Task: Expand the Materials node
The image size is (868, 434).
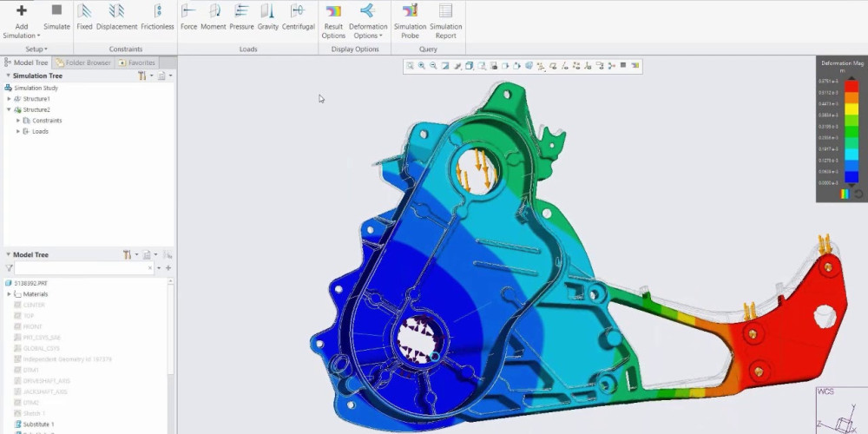Action: click(x=9, y=294)
